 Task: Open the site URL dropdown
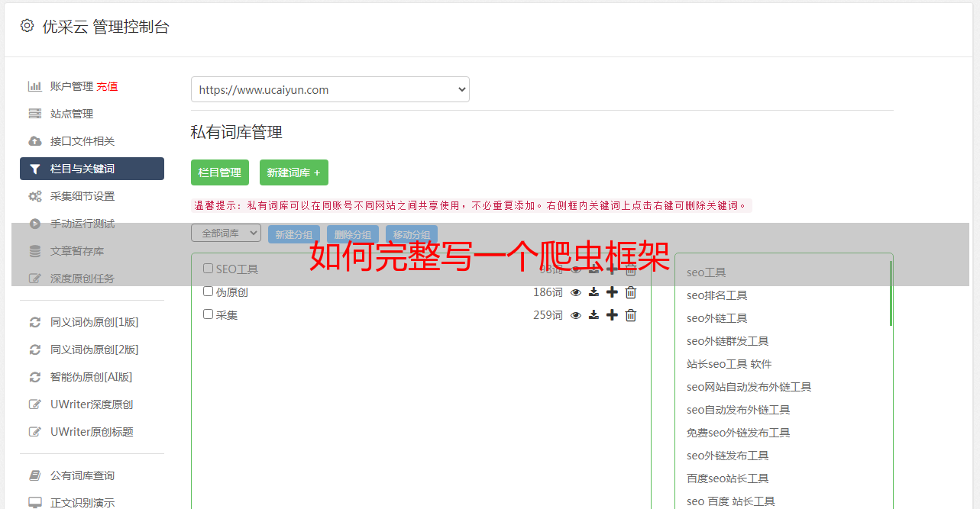[330, 89]
